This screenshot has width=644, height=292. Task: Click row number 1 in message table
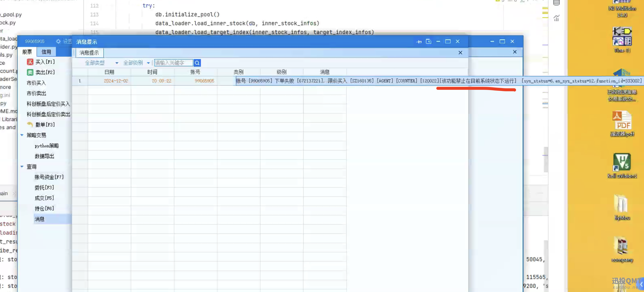[x=80, y=81]
